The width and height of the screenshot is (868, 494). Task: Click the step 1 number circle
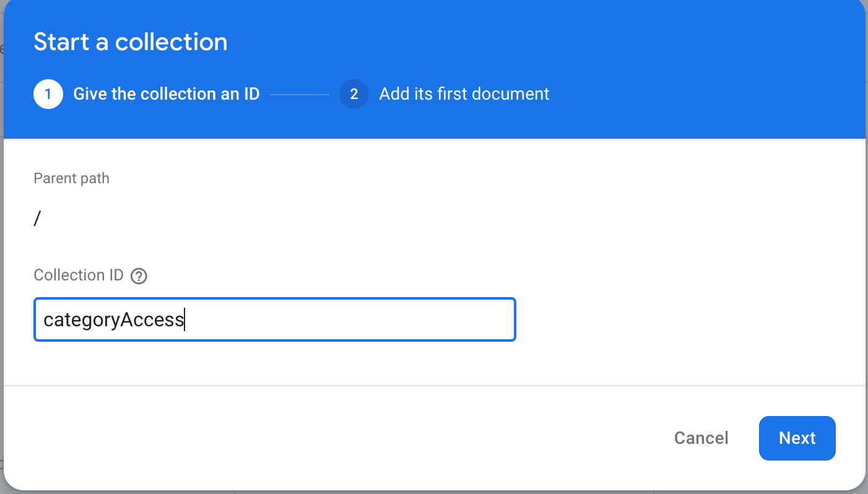pyautogui.click(x=48, y=94)
